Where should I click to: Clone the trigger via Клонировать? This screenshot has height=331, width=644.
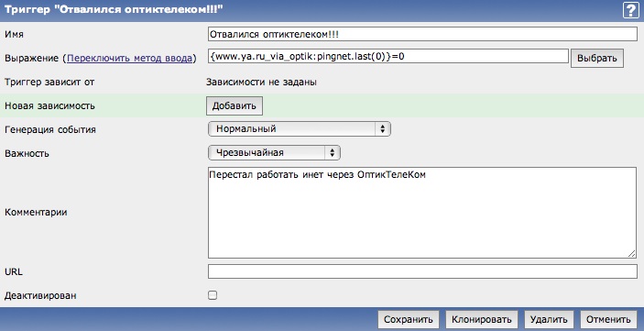[x=481, y=319]
